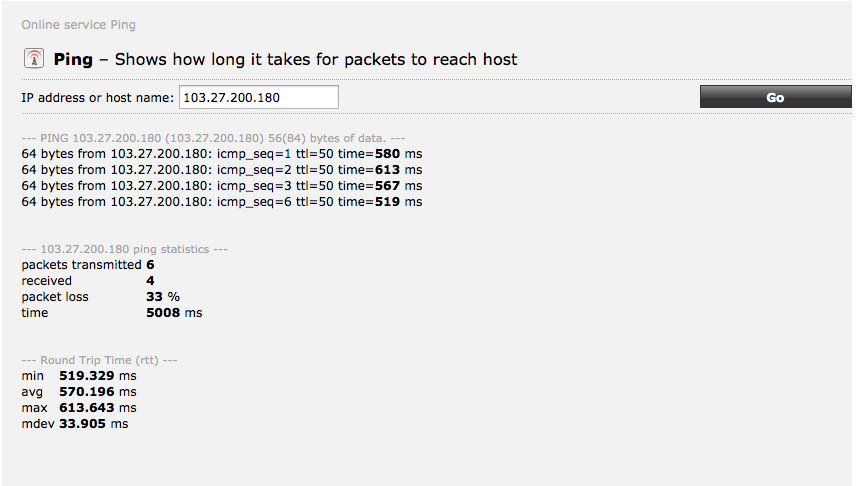Focus the IP address input field
The height and width of the screenshot is (486, 857).
click(x=258, y=97)
